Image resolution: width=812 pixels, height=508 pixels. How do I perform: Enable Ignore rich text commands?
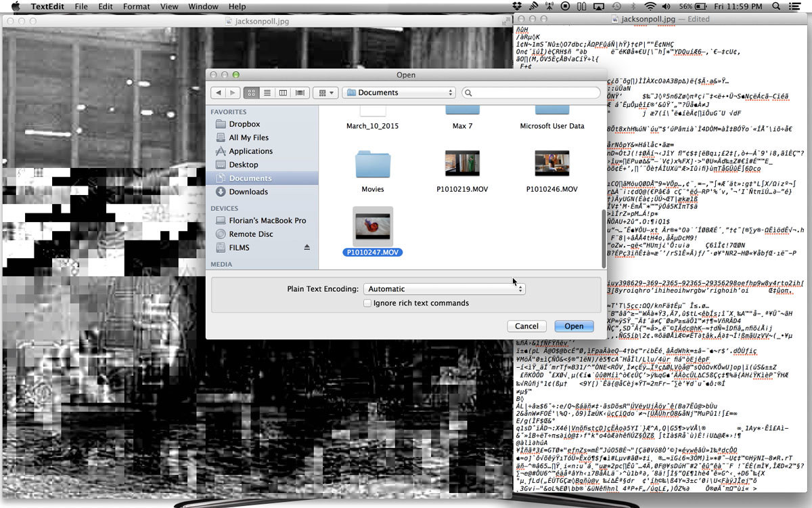pyautogui.click(x=367, y=303)
